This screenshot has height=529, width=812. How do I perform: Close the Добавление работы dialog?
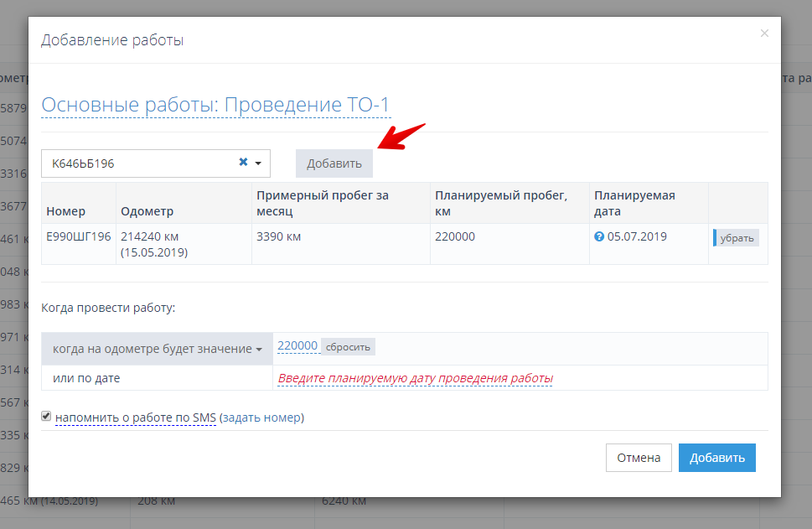pos(764,33)
